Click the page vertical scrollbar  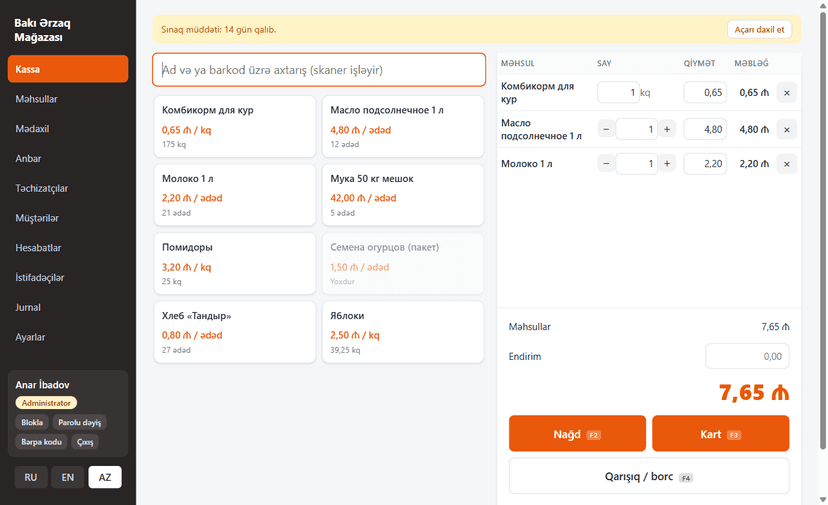[823, 231]
